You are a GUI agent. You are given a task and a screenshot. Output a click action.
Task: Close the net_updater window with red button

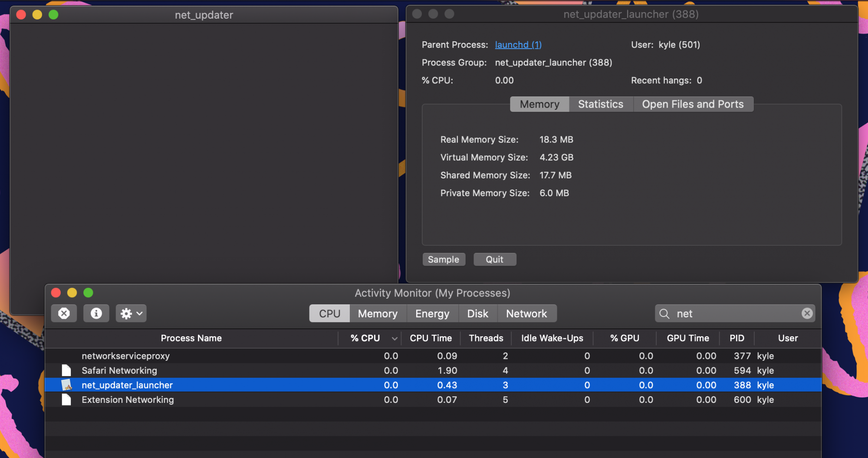tap(21, 15)
